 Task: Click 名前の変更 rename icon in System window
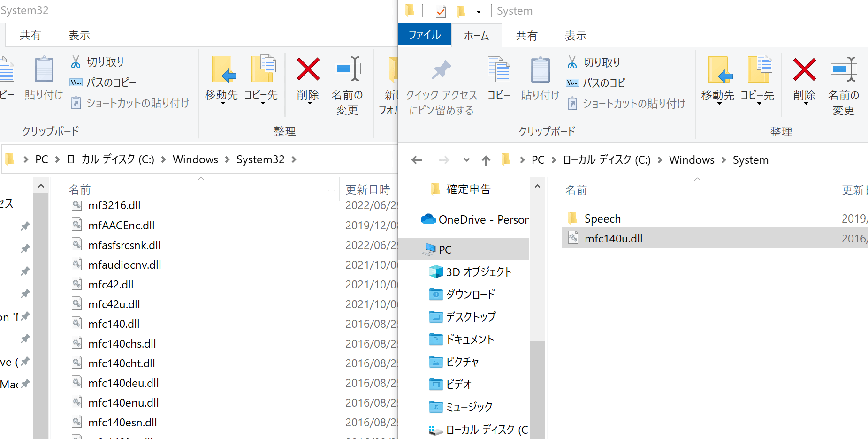pos(843,70)
